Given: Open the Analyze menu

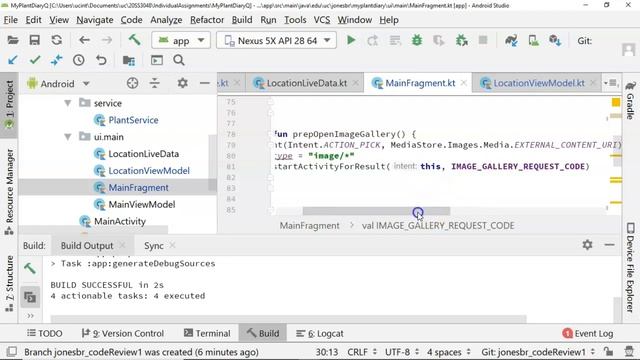Looking at the screenshot, I should pos(166,20).
